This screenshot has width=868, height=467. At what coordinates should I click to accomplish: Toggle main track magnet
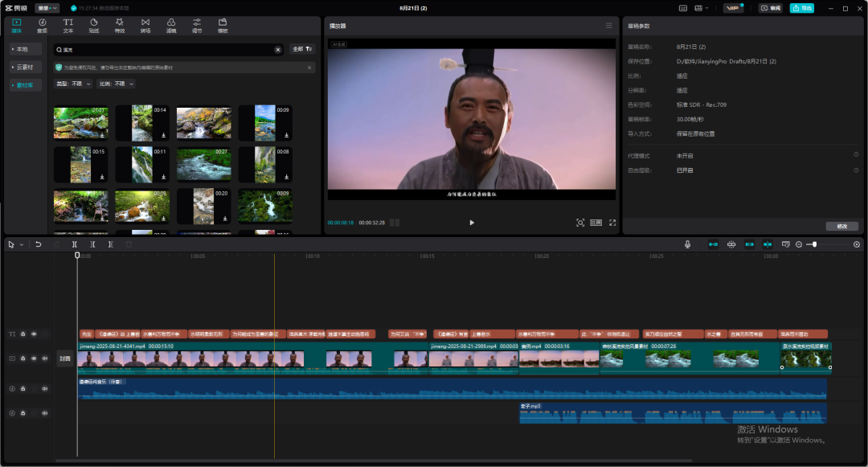713,244
